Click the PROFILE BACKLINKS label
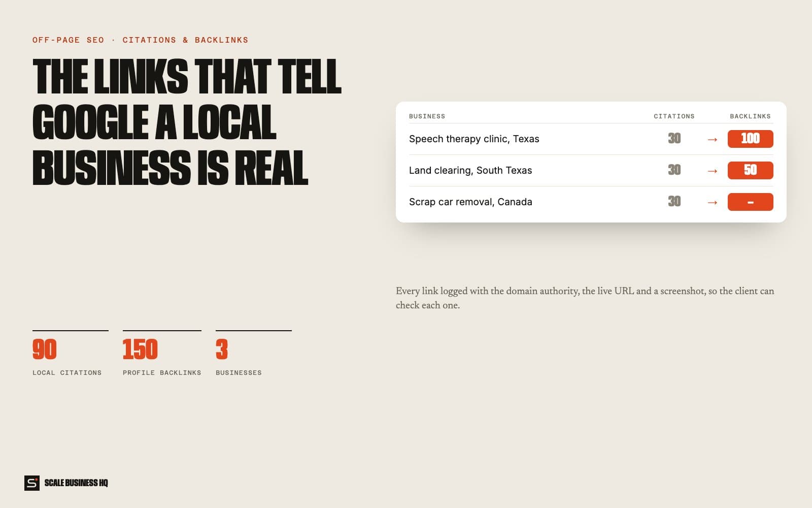This screenshot has height=508, width=812. tap(162, 373)
